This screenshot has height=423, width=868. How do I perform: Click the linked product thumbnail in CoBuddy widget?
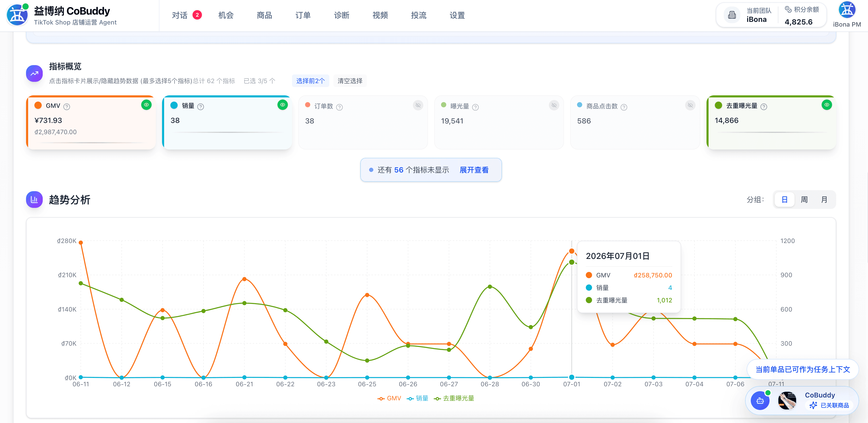coord(787,400)
